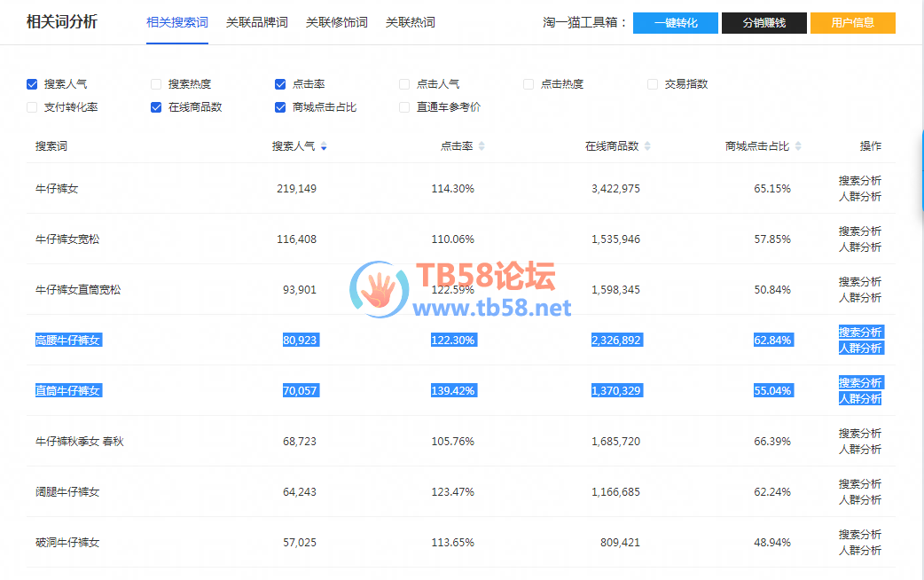Select the 关联热词 tab
The width and height of the screenshot is (924, 580).
(x=410, y=22)
